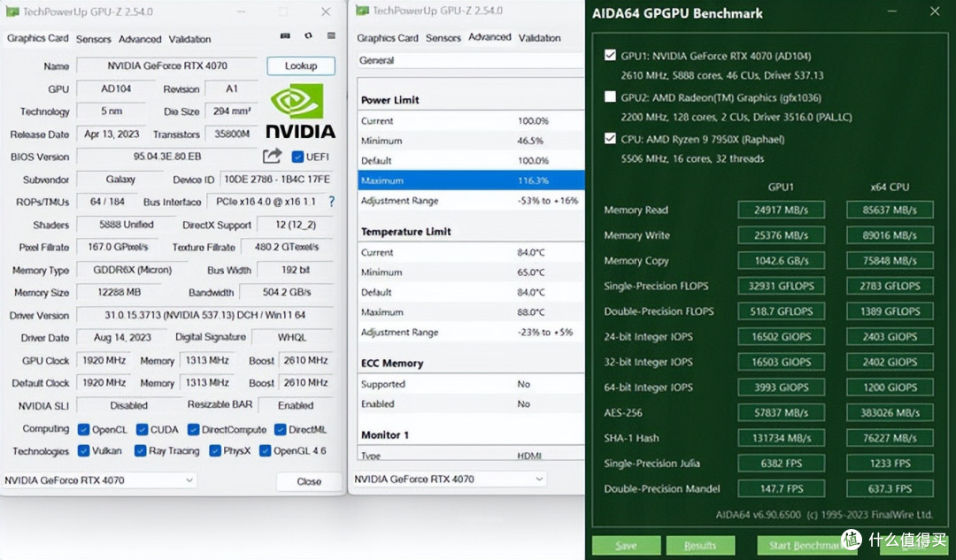Select ECC Memory Supported row
The image size is (956, 560).
click(x=471, y=384)
